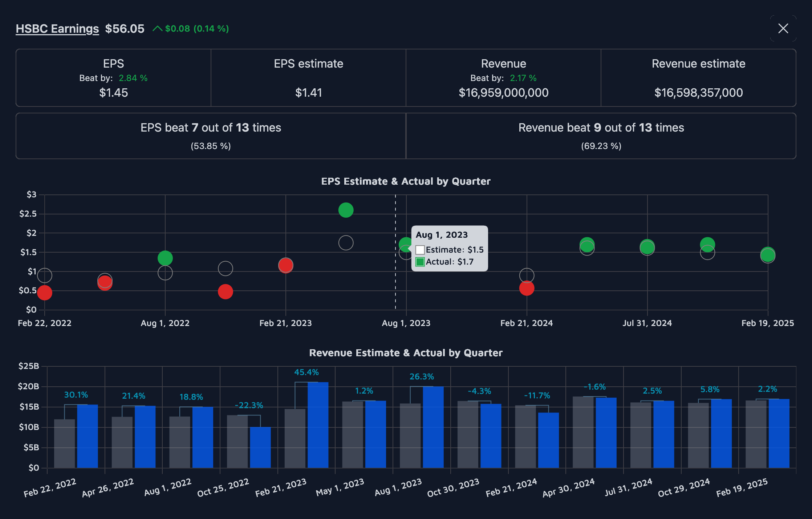This screenshot has width=812, height=519.
Task: Click the Oct 30, 2023 axis label
Action: click(453, 488)
